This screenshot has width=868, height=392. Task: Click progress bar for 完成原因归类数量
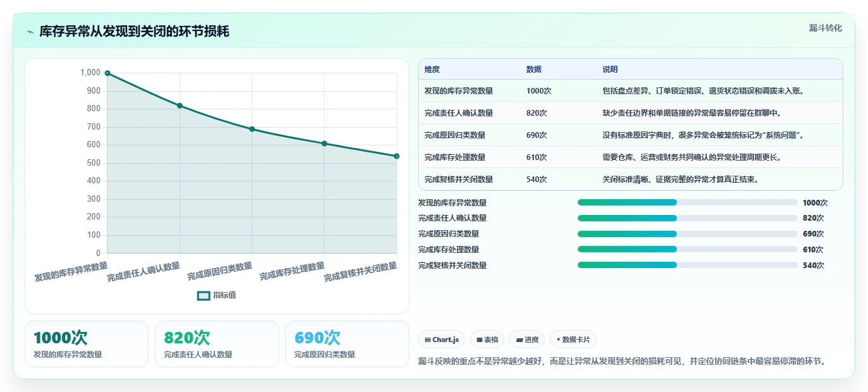click(x=687, y=234)
